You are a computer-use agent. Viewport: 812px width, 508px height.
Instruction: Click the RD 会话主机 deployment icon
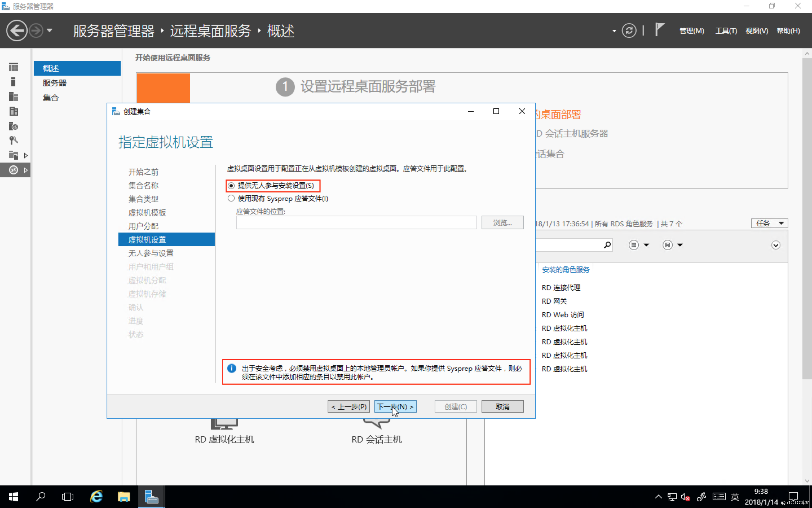pyautogui.click(x=376, y=424)
